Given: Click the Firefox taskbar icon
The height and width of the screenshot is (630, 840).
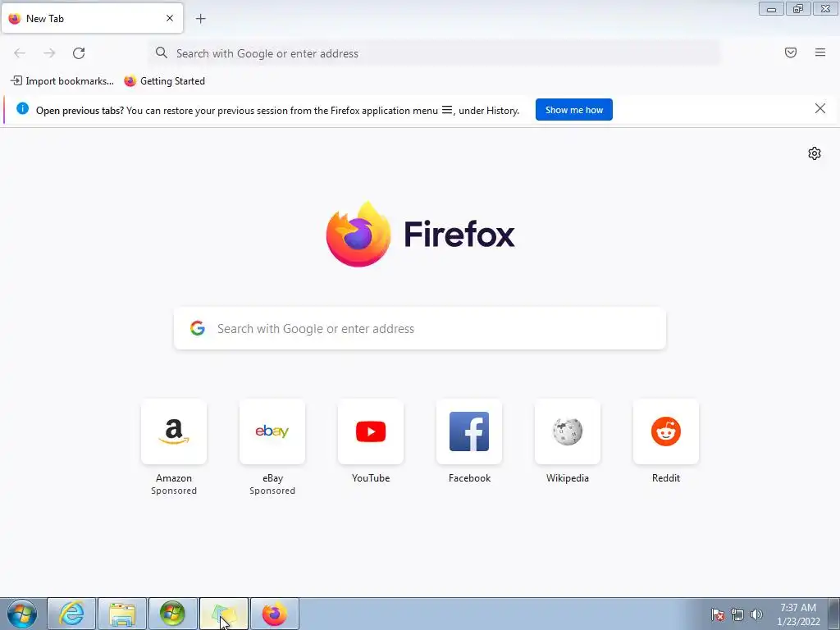Looking at the screenshot, I should 274,614.
